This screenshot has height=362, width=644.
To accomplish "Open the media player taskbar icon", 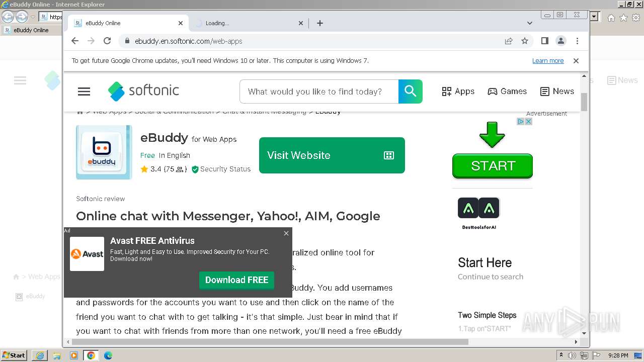I will (x=74, y=355).
